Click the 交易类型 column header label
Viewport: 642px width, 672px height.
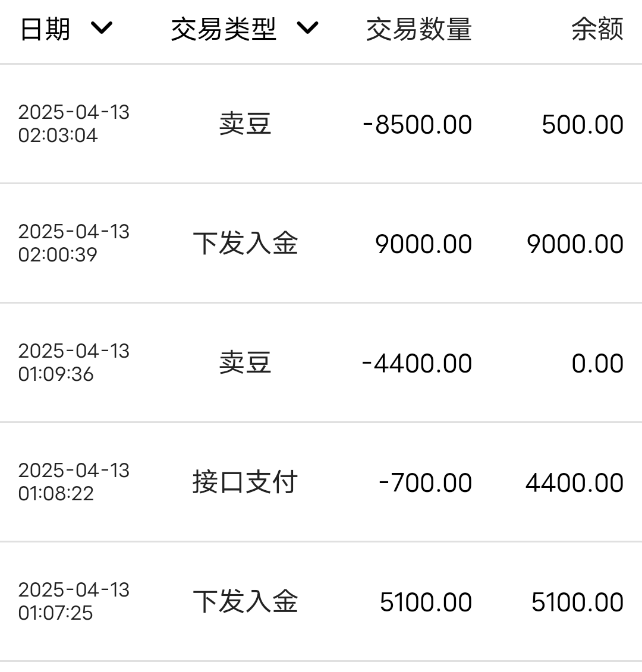[224, 29]
